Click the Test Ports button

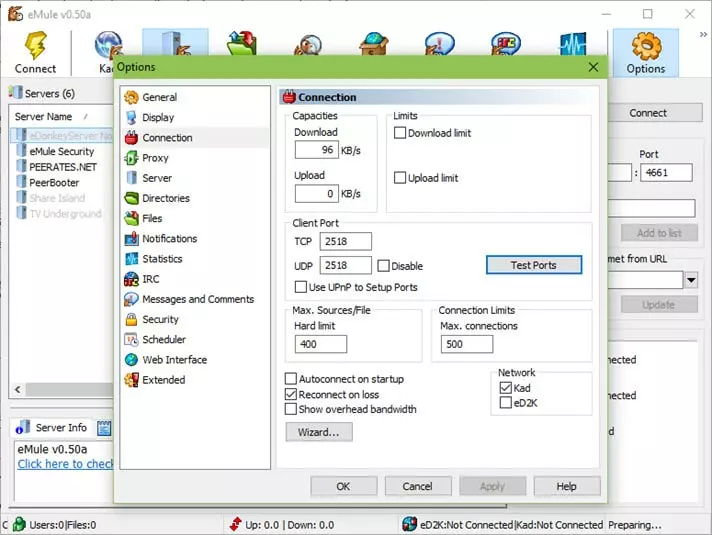534,265
